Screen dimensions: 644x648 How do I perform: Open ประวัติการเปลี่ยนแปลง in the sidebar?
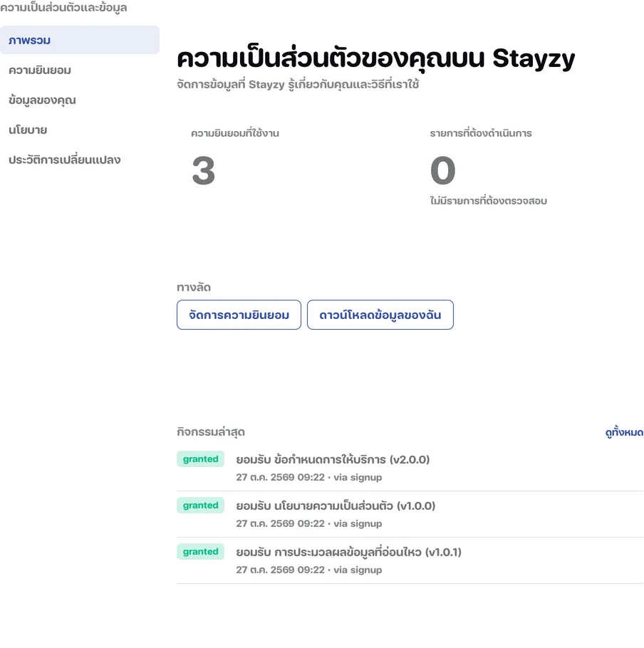click(x=65, y=160)
